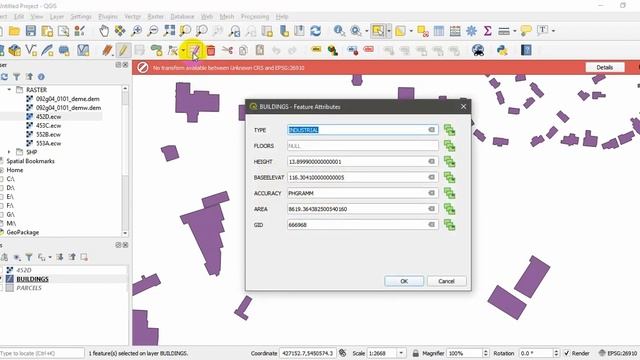The height and width of the screenshot is (360, 640).
Task: Click the Zoom In magnifier tool
Action: point(136,31)
